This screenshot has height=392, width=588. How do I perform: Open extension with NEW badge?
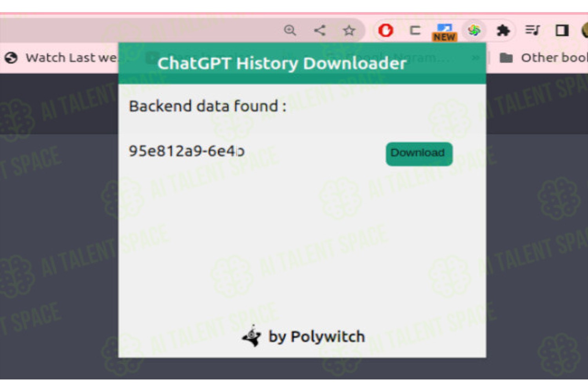click(x=445, y=32)
